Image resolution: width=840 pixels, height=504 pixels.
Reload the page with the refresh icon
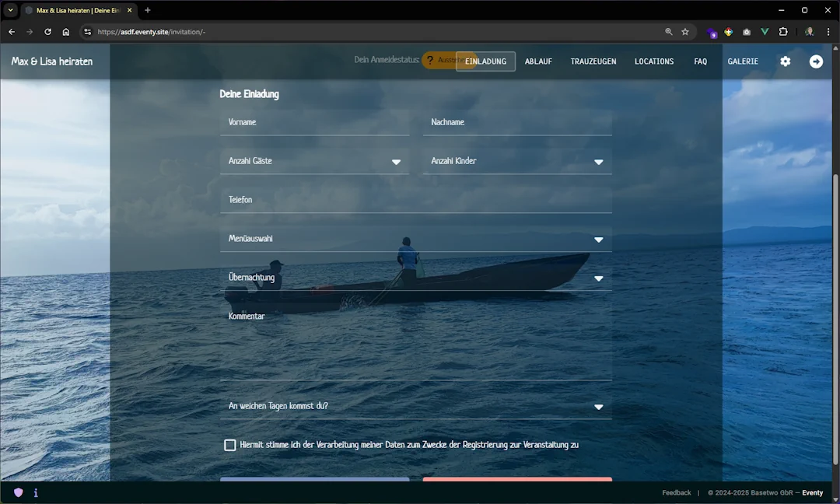pos(47,32)
